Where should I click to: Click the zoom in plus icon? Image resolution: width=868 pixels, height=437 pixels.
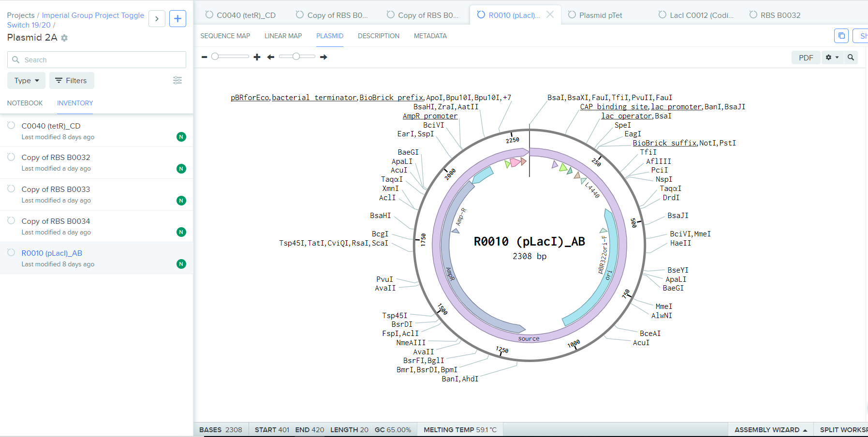coord(257,57)
